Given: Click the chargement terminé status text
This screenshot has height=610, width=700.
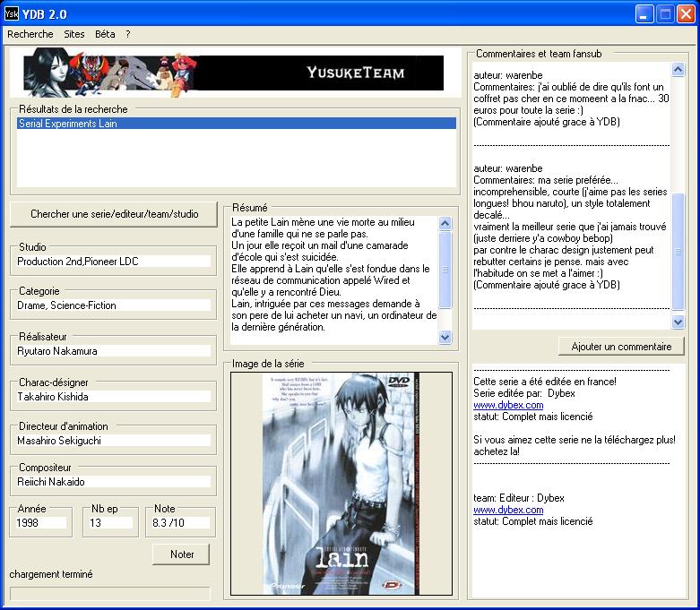Looking at the screenshot, I should (x=51, y=574).
